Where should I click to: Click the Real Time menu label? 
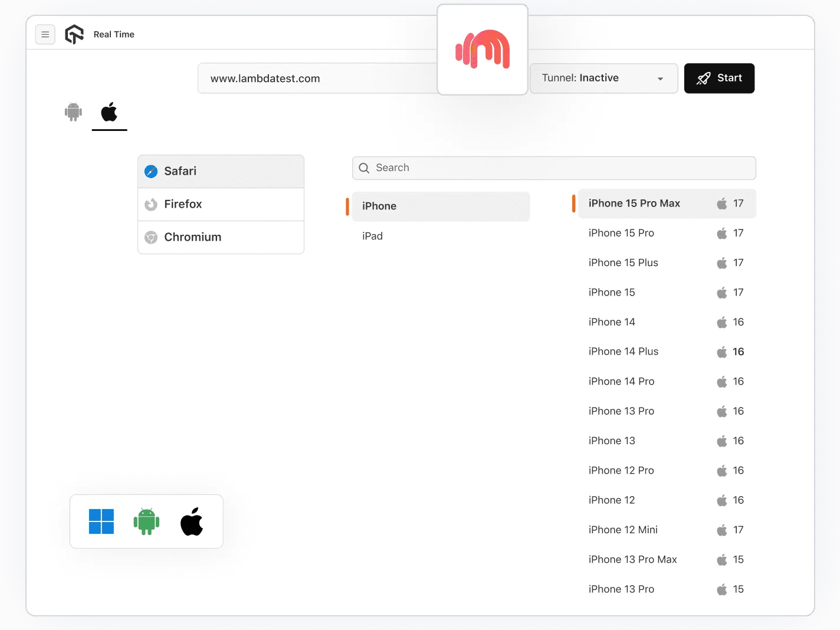tap(113, 34)
